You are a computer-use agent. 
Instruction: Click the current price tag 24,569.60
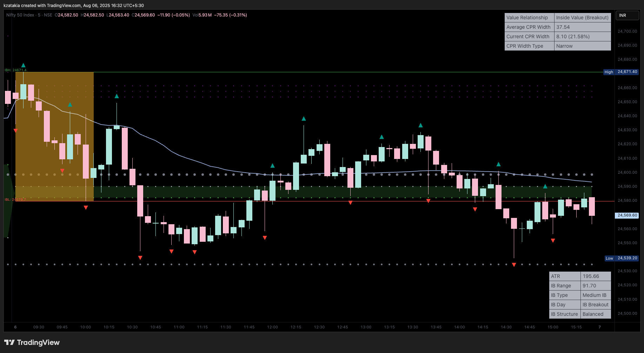[x=627, y=215]
